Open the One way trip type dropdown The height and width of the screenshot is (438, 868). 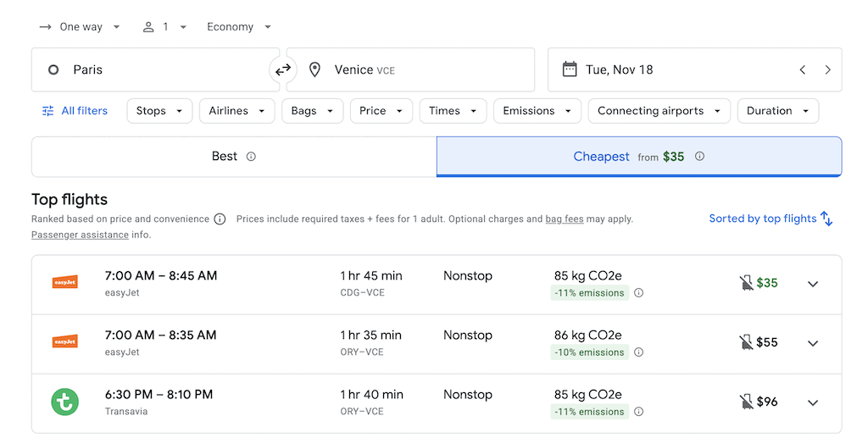(80, 27)
